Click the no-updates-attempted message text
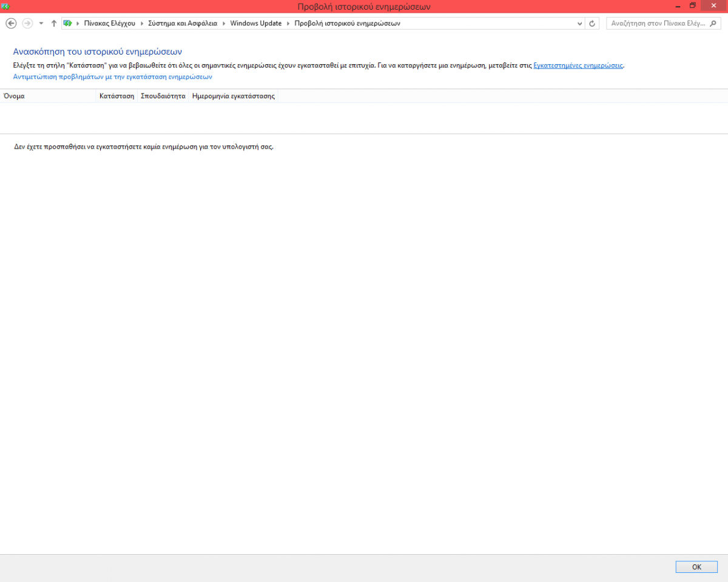 click(x=144, y=147)
